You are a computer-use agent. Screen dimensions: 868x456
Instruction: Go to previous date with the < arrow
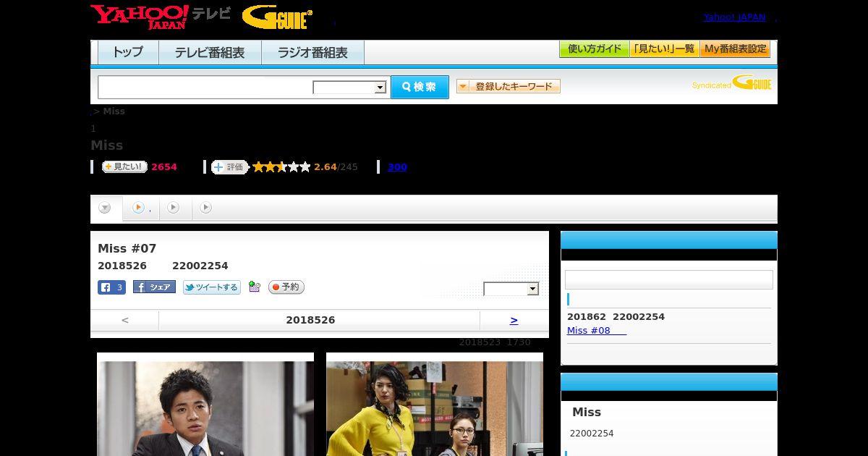click(x=124, y=320)
